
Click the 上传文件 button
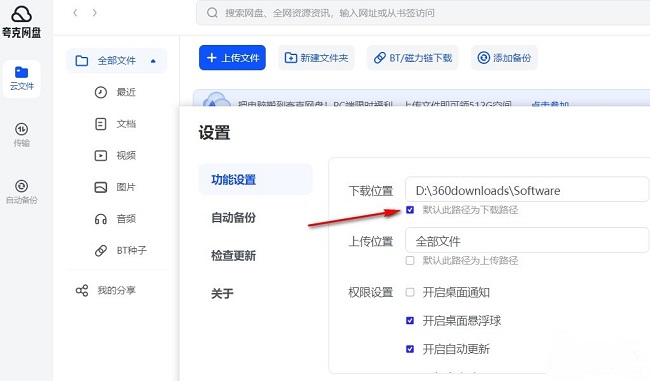(232, 58)
